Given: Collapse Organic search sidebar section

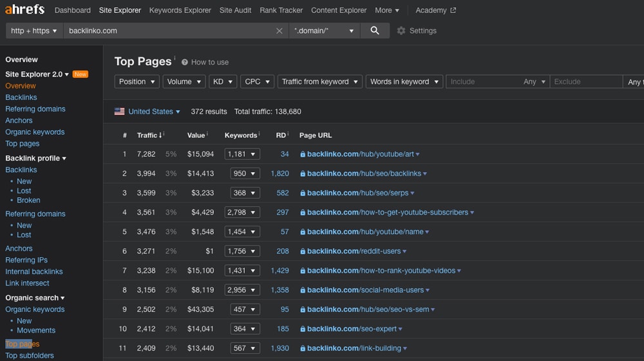Looking at the screenshot, I should pyautogui.click(x=35, y=298).
